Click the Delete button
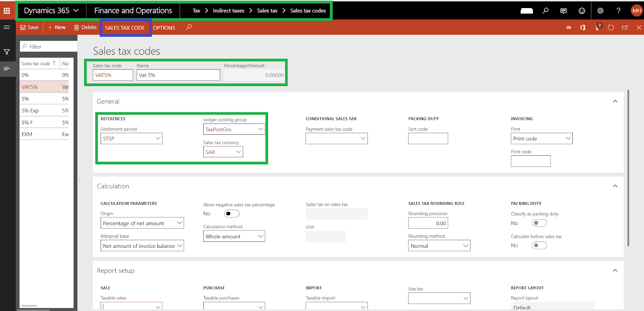644x311 pixels. (85, 27)
